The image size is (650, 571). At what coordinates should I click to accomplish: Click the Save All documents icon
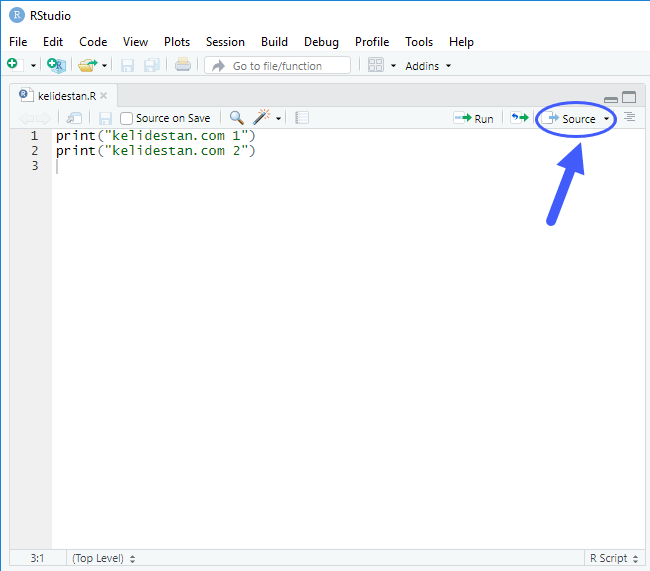point(152,66)
